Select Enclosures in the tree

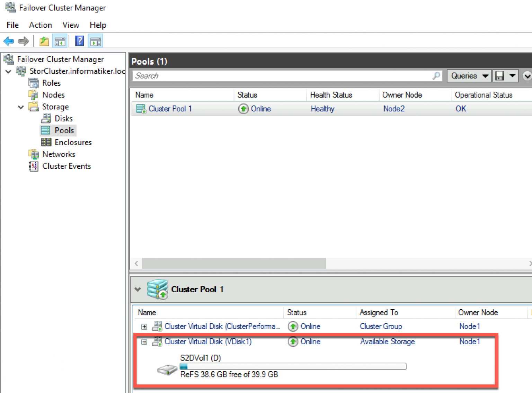(x=73, y=142)
